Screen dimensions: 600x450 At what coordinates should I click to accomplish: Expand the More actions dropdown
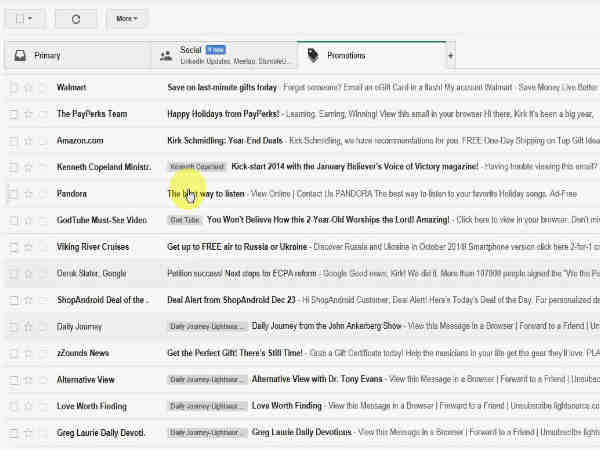pos(126,18)
